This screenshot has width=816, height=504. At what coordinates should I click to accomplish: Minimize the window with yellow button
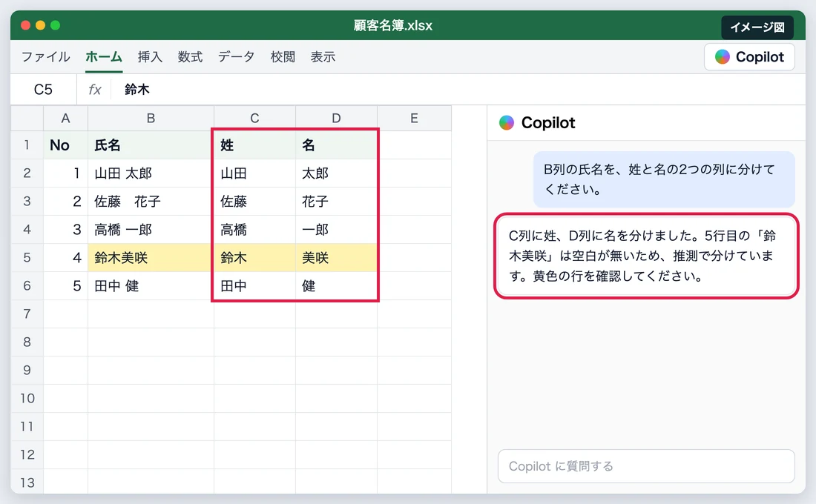tap(40, 25)
